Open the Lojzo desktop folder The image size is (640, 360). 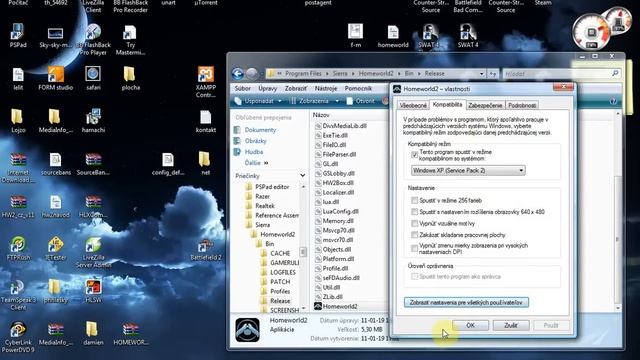click(18, 121)
